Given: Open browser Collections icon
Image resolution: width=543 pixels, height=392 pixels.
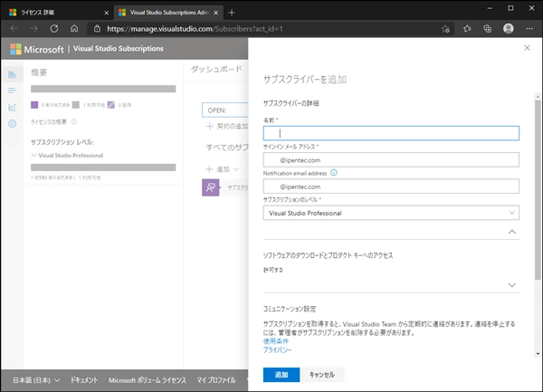Looking at the screenshot, I should pos(488,29).
